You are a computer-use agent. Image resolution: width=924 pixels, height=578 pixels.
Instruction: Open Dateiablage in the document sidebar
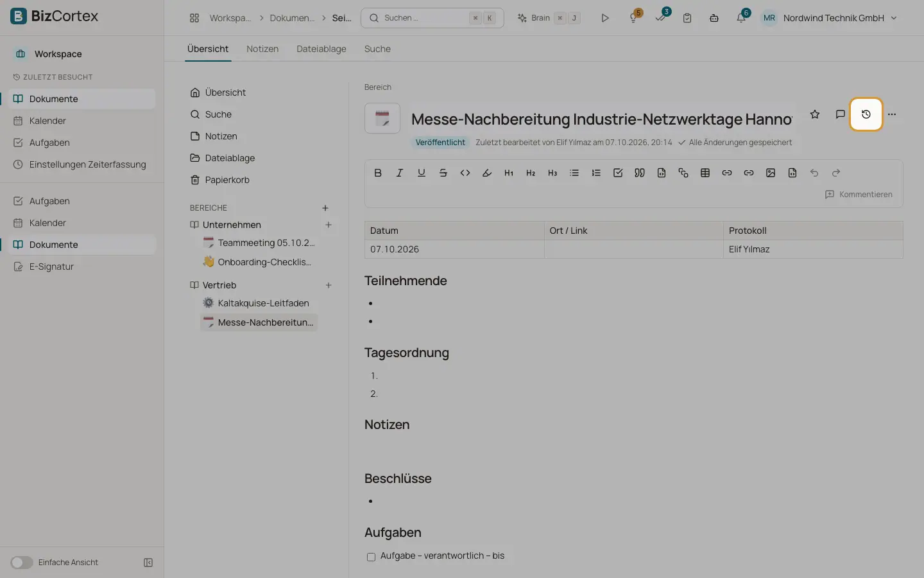point(223,158)
